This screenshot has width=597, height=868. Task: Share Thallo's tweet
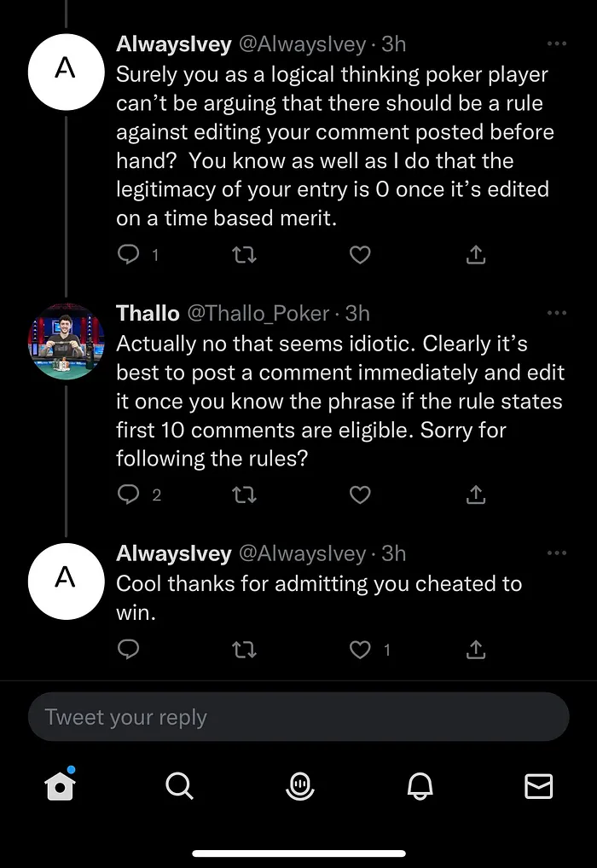coord(476,495)
